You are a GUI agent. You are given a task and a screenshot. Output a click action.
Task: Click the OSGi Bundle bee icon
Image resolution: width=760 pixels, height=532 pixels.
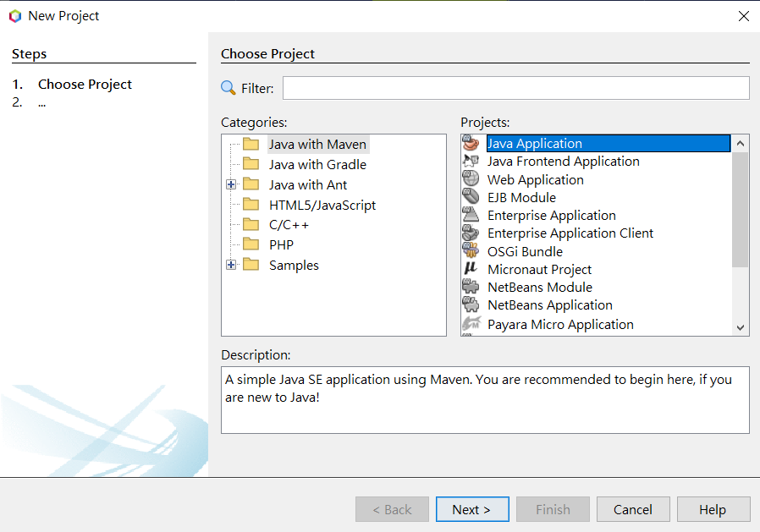click(x=471, y=250)
